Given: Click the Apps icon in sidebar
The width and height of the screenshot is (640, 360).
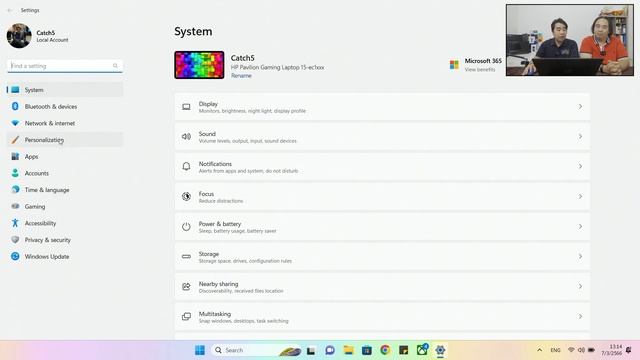Looking at the screenshot, I should coord(15,156).
